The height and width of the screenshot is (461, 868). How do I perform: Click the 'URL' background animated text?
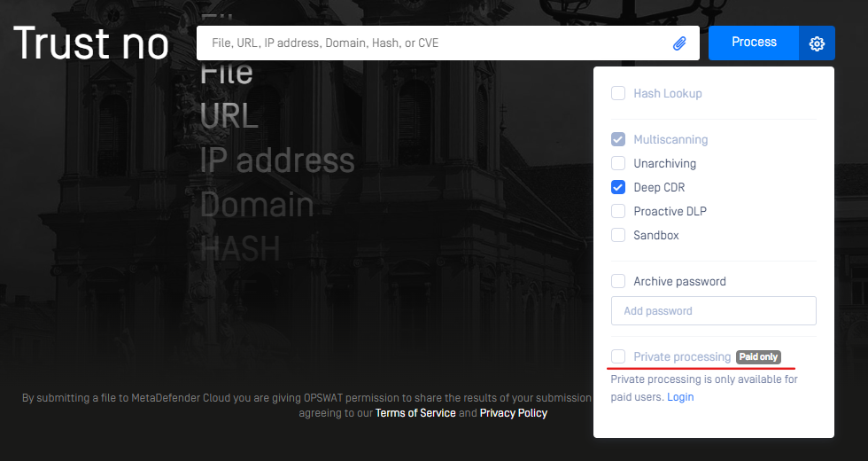coord(229,116)
